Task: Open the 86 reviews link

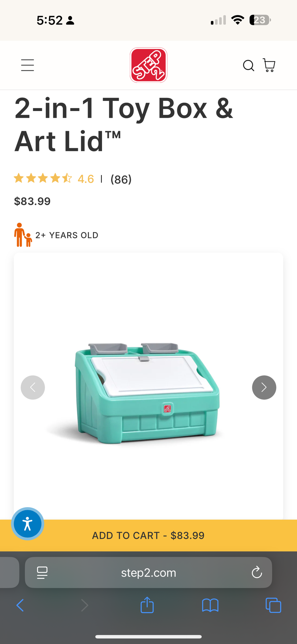Action: click(121, 179)
